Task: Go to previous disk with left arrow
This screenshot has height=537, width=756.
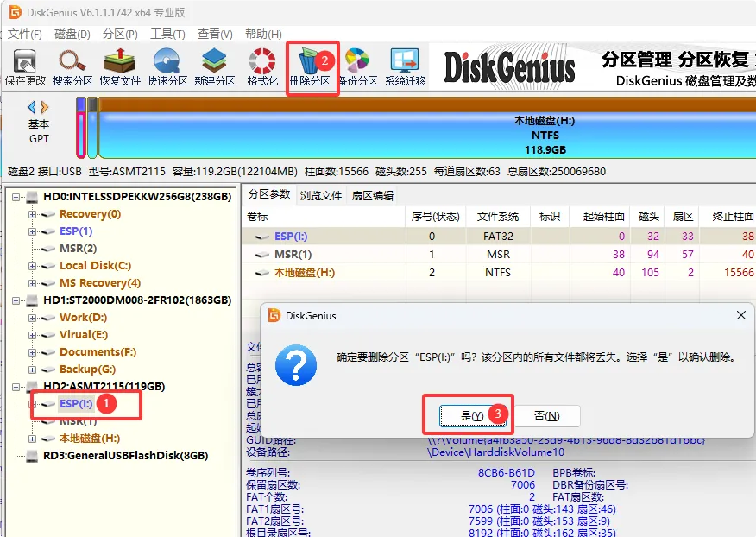Action: [32, 107]
